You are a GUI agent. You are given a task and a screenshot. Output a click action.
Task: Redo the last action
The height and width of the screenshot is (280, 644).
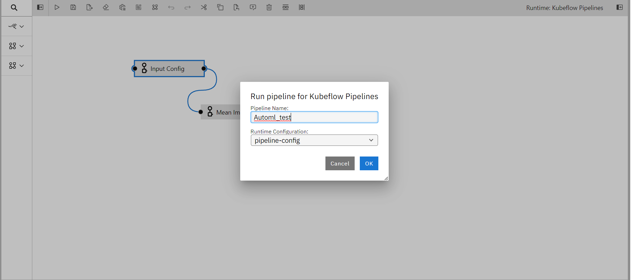[188, 7]
